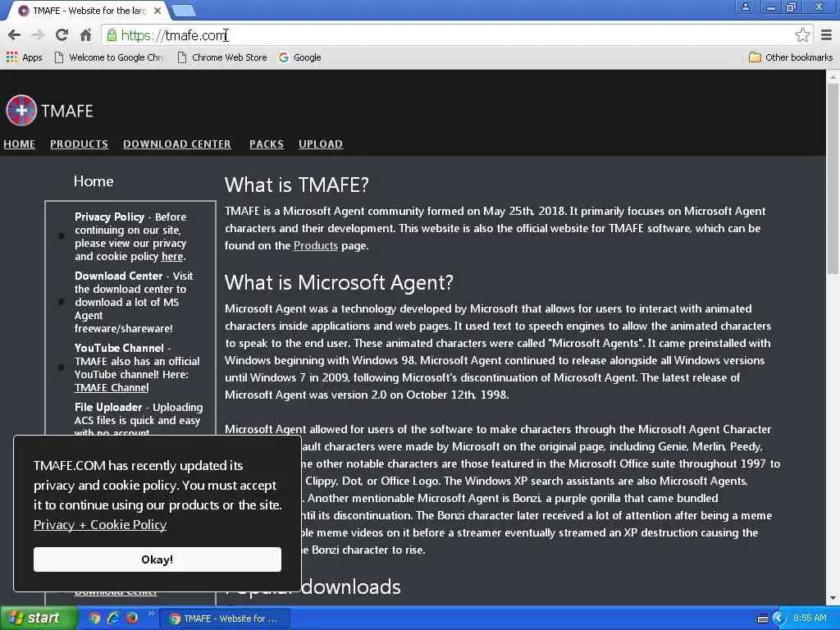Go to HOME in site navigation

click(x=20, y=144)
